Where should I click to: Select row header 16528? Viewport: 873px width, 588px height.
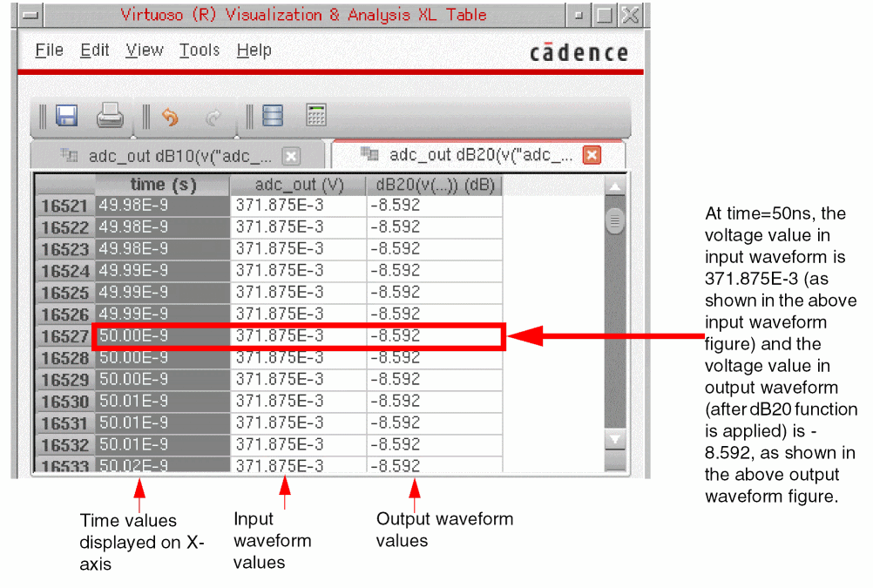click(64, 358)
